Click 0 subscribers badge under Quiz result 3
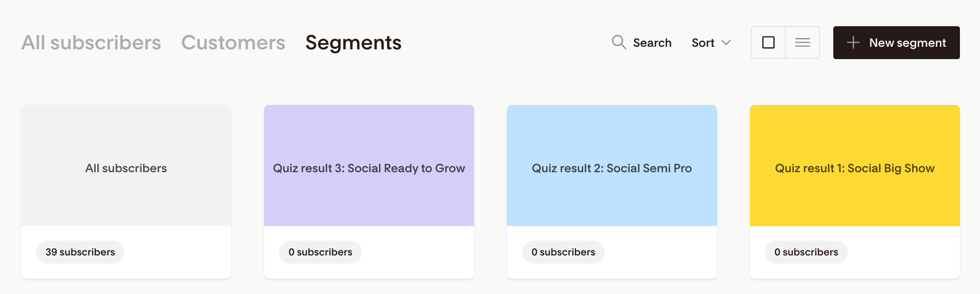 tap(320, 252)
